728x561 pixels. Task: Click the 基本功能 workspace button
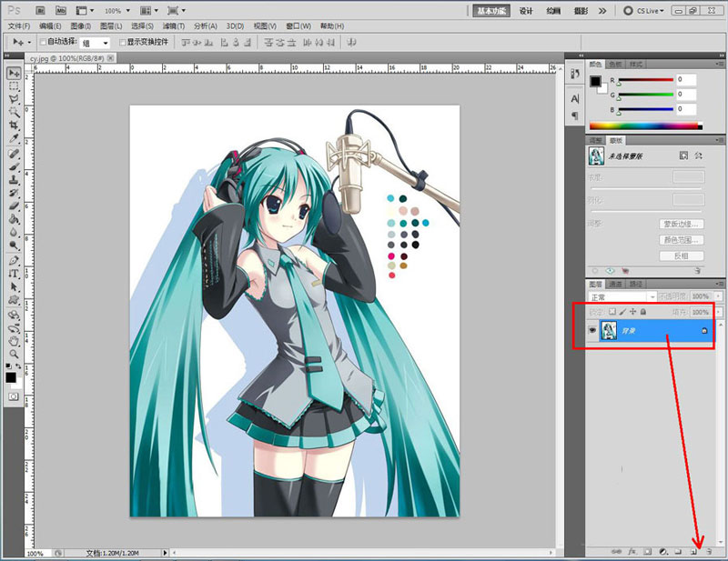(x=491, y=11)
